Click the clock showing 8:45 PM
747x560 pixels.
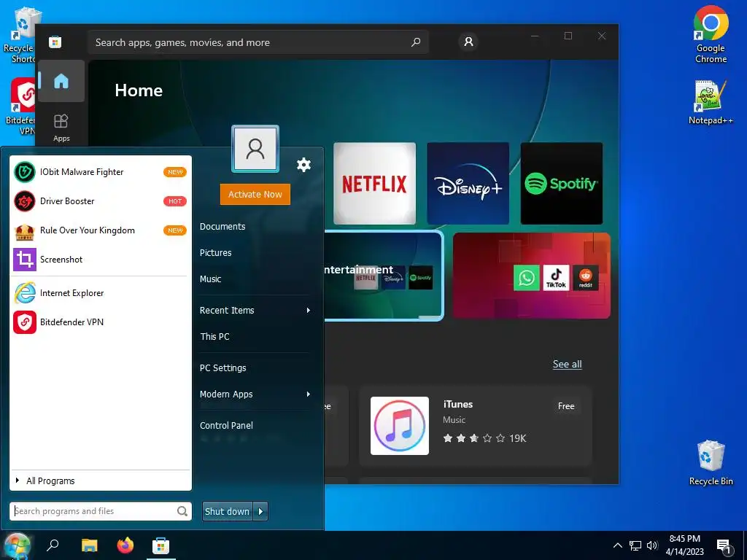coord(684,539)
